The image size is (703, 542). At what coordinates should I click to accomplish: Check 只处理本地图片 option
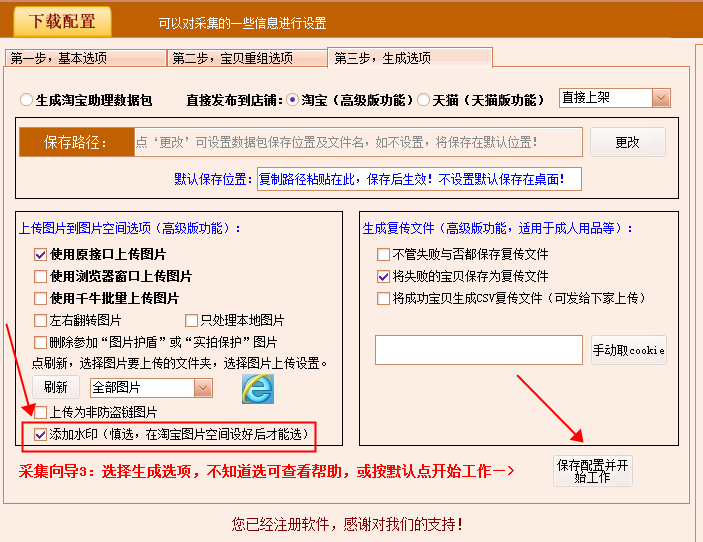coord(191,321)
